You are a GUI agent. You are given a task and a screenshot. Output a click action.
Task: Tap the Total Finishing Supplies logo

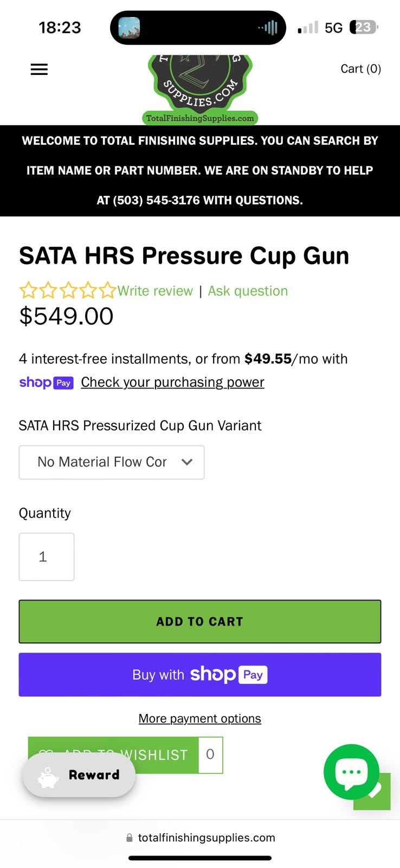coord(200,87)
